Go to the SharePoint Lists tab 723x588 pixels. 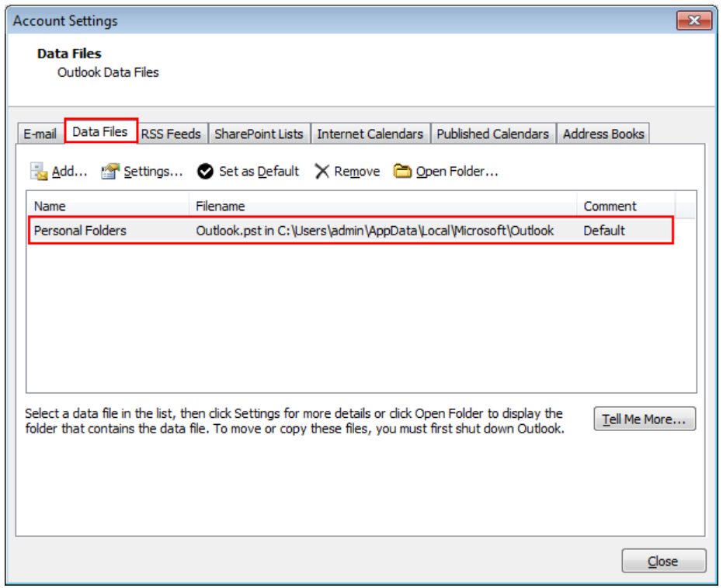coord(259,134)
